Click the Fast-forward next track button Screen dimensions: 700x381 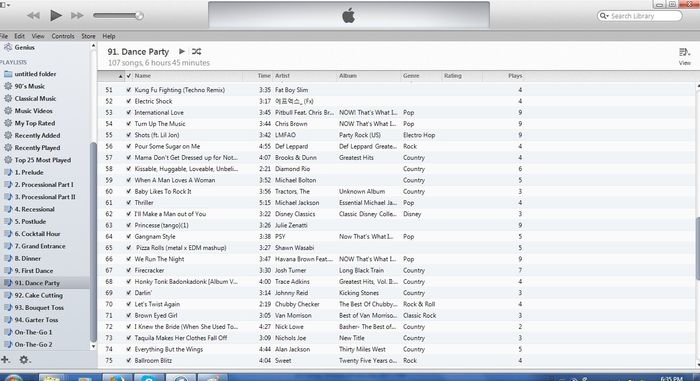pos(77,16)
